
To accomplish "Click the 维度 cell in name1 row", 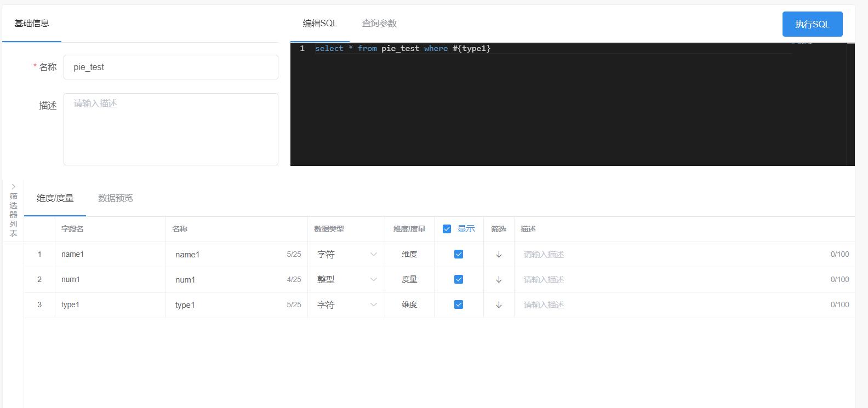I will [409, 254].
